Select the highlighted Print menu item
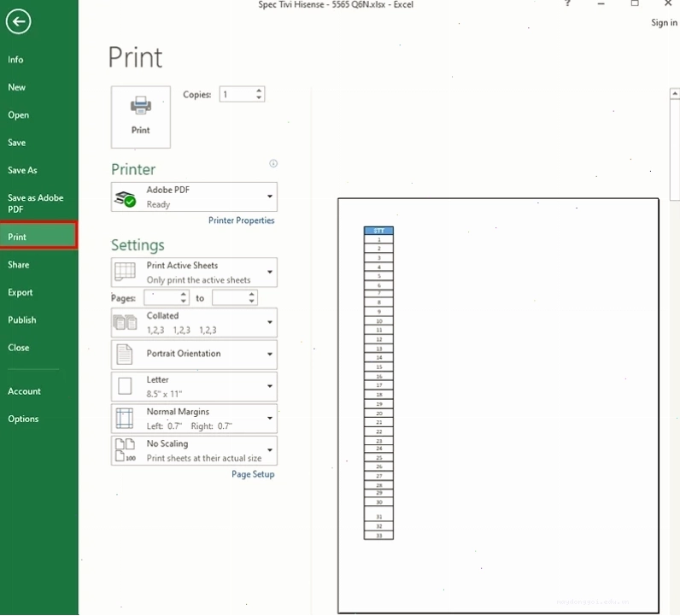This screenshot has width=680, height=616. pyautogui.click(x=39, y=237)
